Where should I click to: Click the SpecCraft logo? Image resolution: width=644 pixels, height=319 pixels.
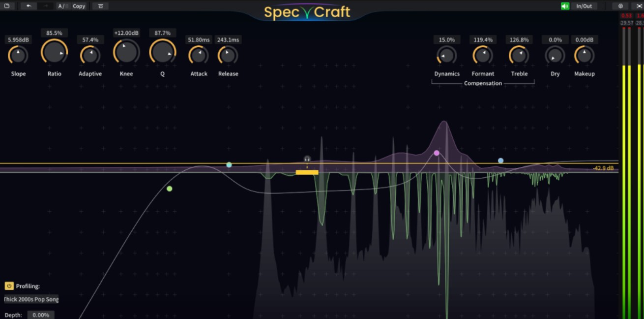307,12
